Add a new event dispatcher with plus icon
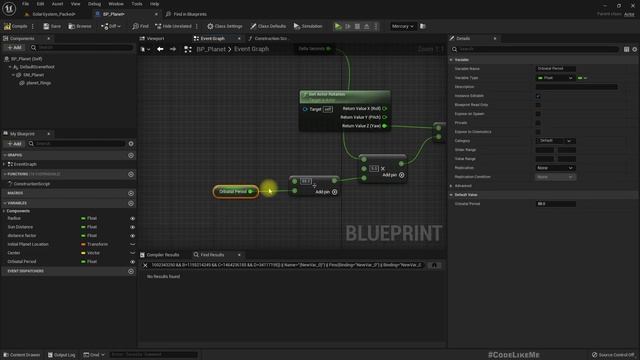 coord(131,271)
